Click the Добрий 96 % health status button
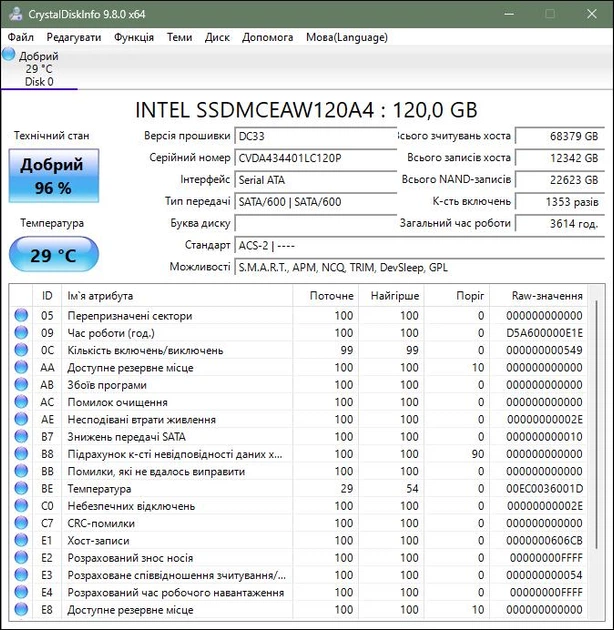The height and width of the screenshot is (630, 614). point(53,176)
